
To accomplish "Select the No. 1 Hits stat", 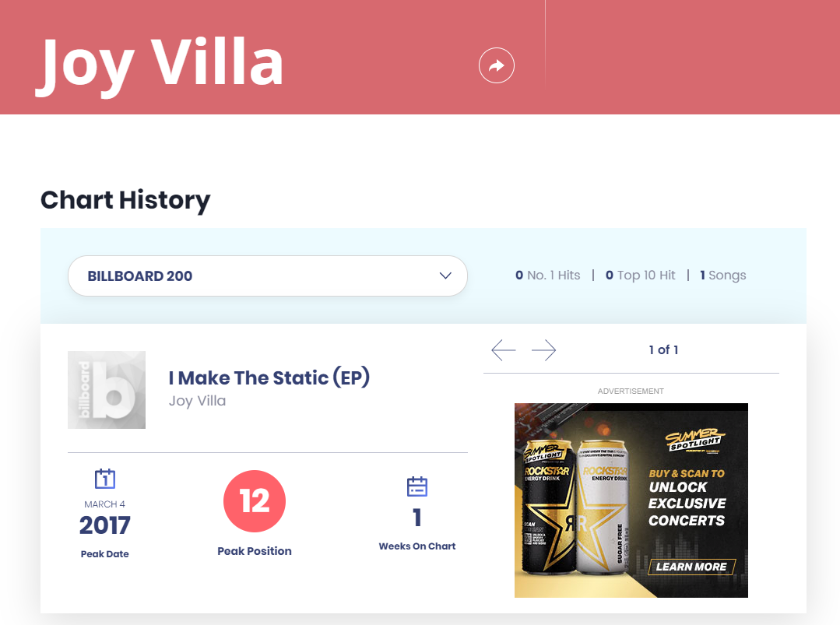I will pyautogui.click(x=548, y=276).
